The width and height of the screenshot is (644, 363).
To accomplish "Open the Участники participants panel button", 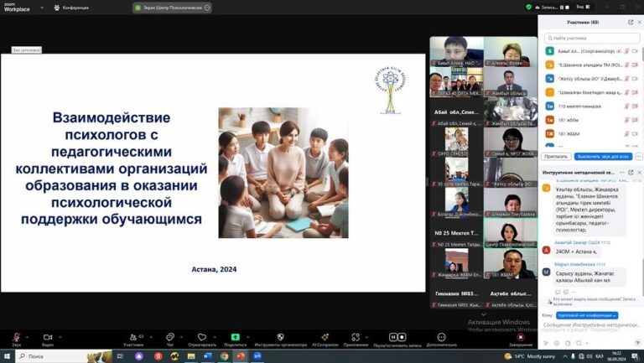I will (132, 337).
